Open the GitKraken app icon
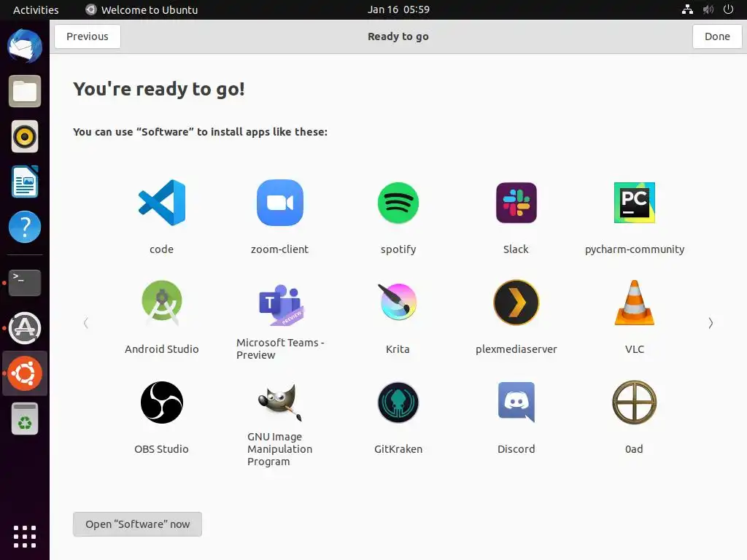Viewport: 747px width, 560px height. (x=398, y=402)
